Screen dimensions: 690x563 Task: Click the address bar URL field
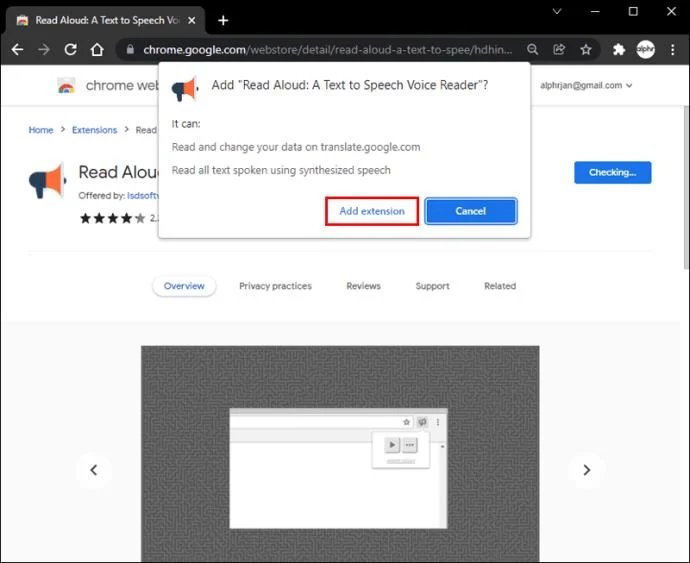[x=328, y=49]
